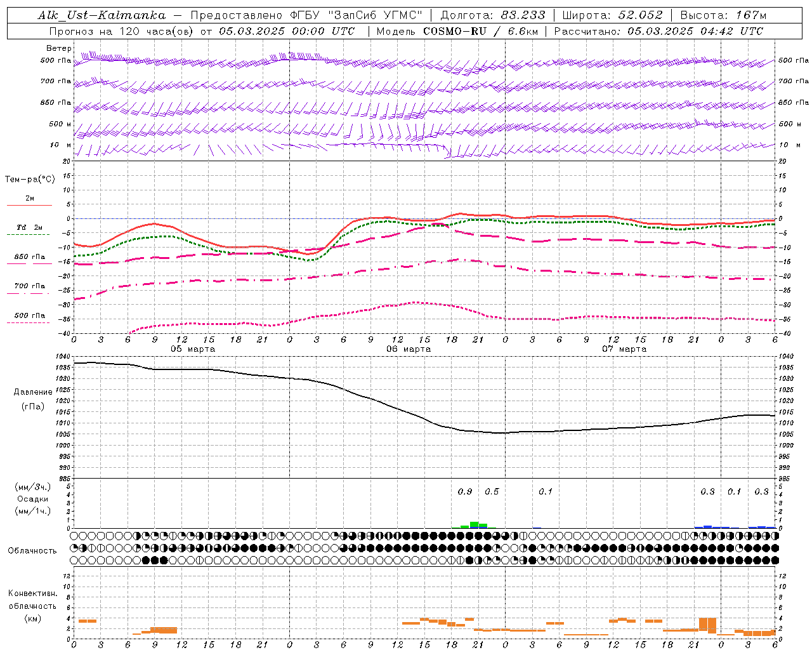
Task: Click the tallest green precipitation bar
Action: point(474,525)
